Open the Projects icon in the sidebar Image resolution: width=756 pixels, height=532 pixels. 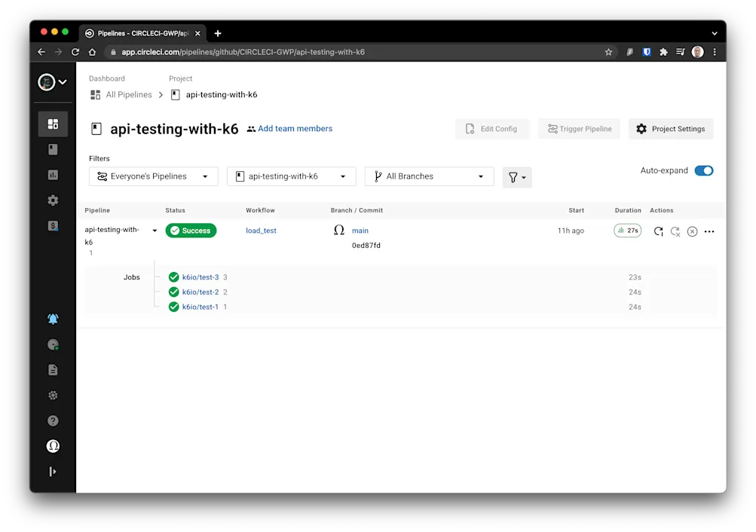click(53, 150)
